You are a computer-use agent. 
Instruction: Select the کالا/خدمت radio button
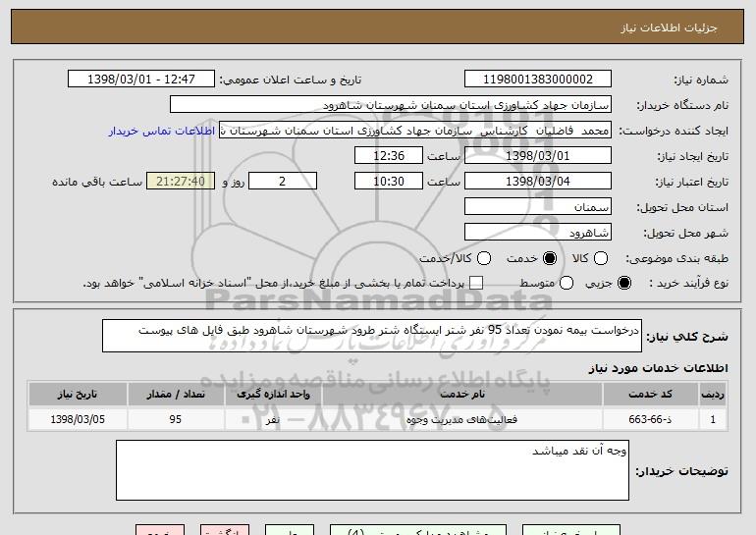484,258
